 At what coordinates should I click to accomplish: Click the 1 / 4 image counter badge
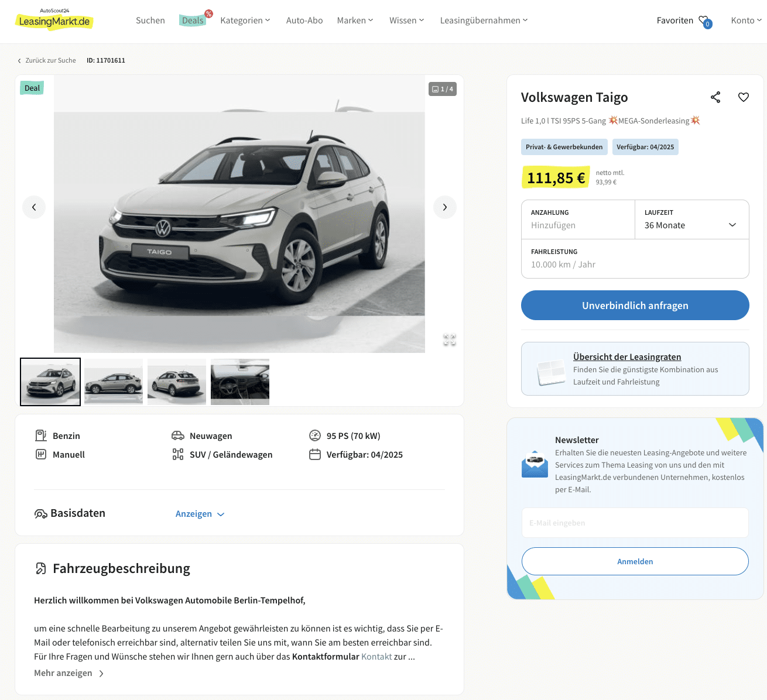tap(443, 89)
